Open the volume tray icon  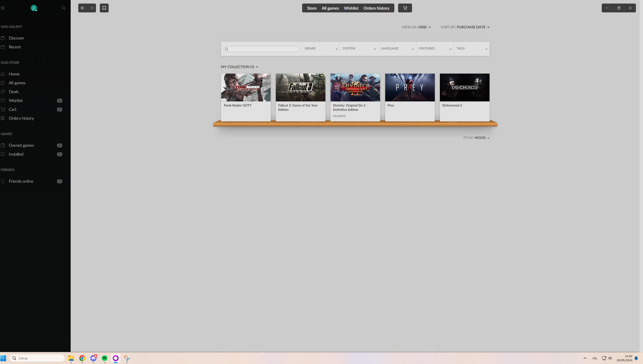pyautogui.click(x=610, y=358)
